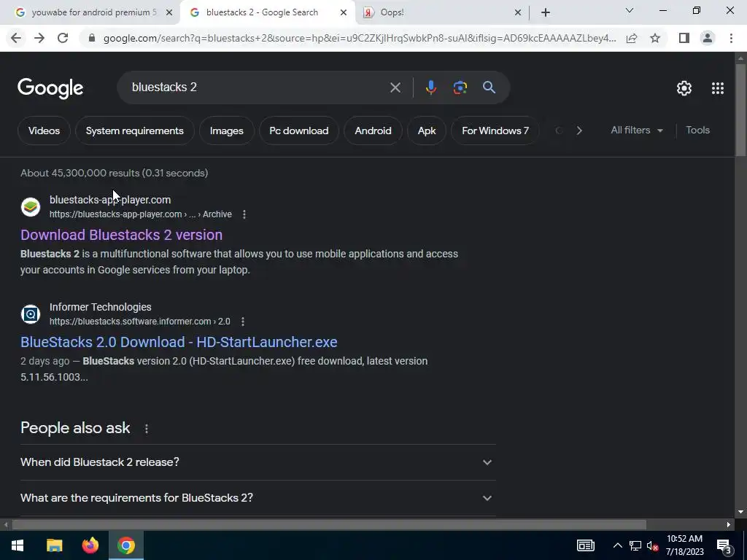Image resolution: width=747 pixels, height=560 pixels.
Task: Open 'Download Bluestacks 2 version' result link
Action: [x=122, y=235]
